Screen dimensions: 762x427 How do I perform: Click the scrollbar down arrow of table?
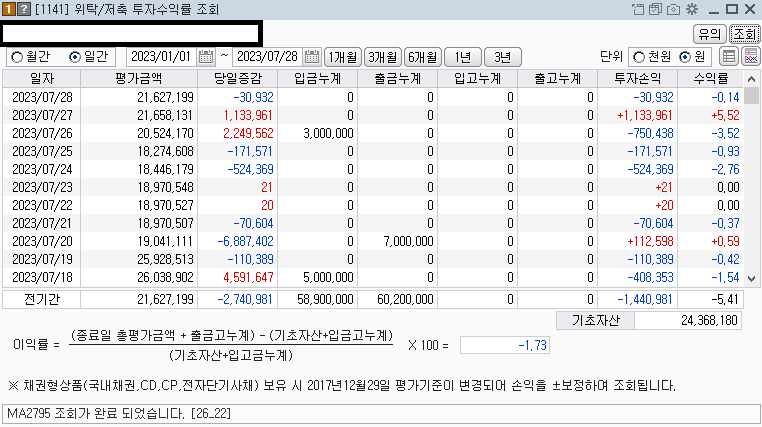tap(751, 279)
